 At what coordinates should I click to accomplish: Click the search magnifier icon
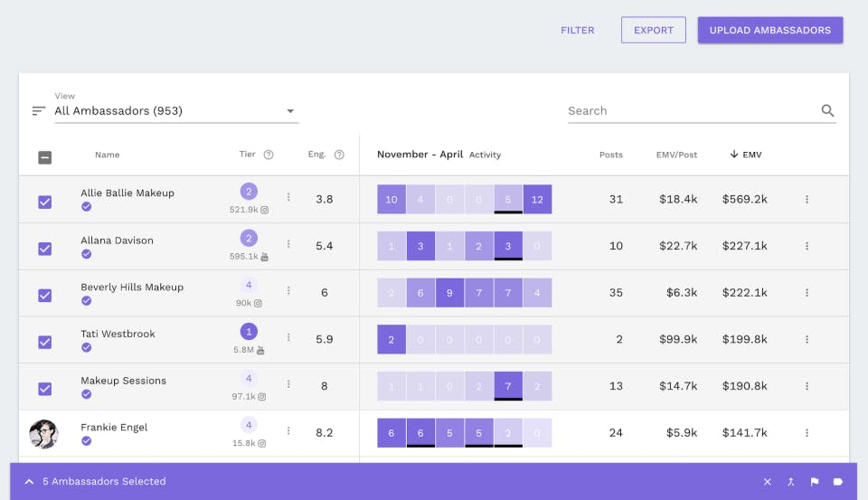coord(827,111)
